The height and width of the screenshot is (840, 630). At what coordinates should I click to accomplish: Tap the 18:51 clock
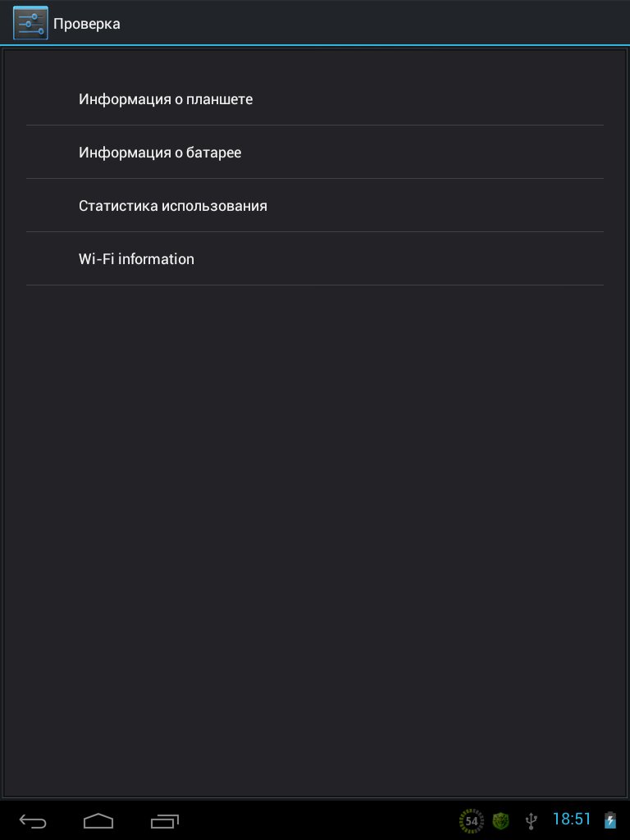(x=572, y=819)
